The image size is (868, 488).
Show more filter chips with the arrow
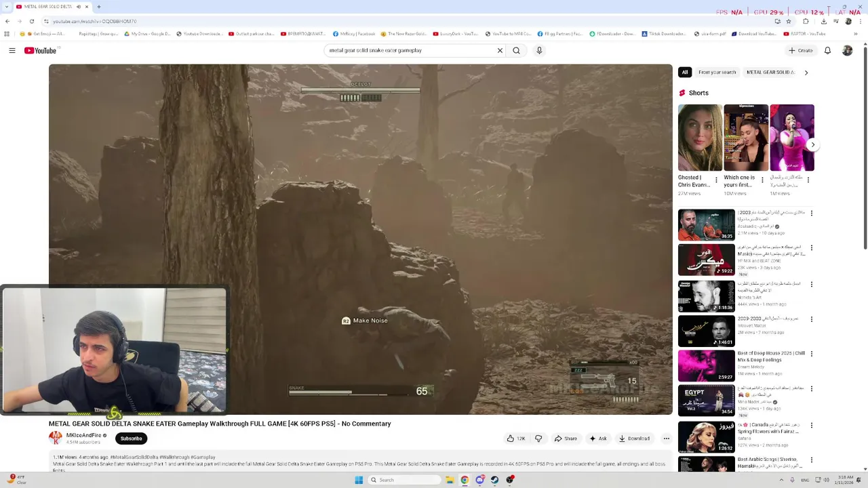(x=806, y=72)
